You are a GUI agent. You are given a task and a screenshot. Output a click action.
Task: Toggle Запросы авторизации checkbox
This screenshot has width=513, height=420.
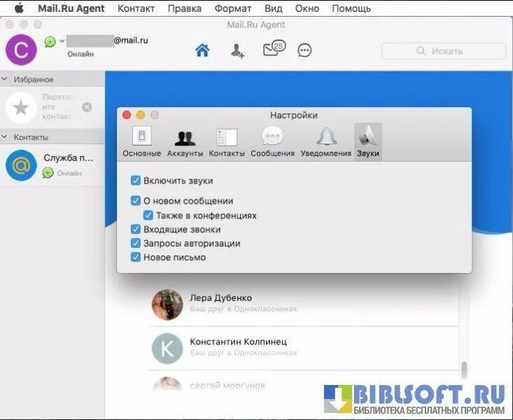(136, 243)
